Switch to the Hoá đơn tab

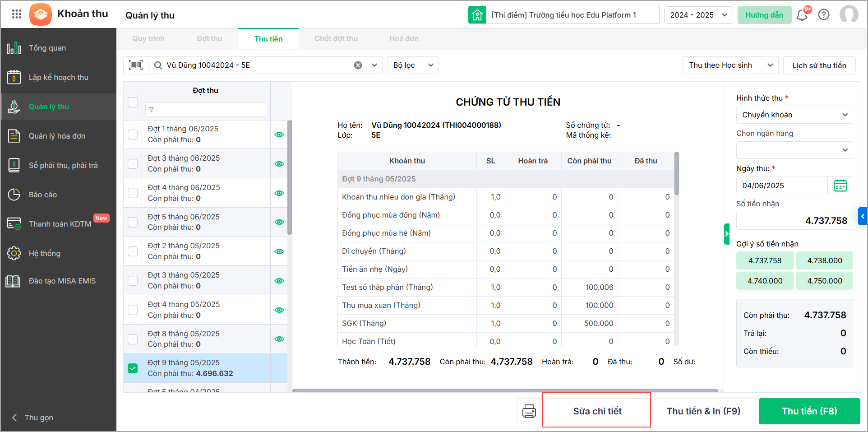(404, 39)
